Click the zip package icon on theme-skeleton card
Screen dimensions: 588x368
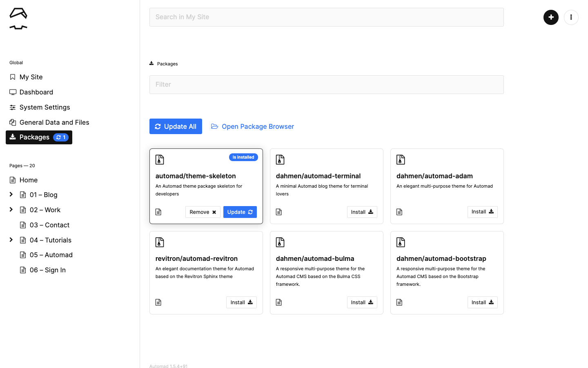(x=160, y=159)
